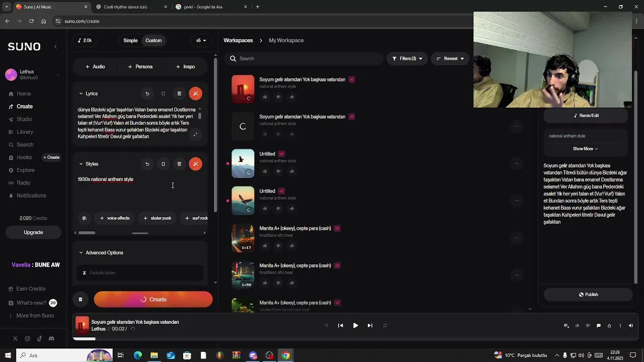Open more options for second Untitled song
644x362 pixels.
(x=517, y=201)
